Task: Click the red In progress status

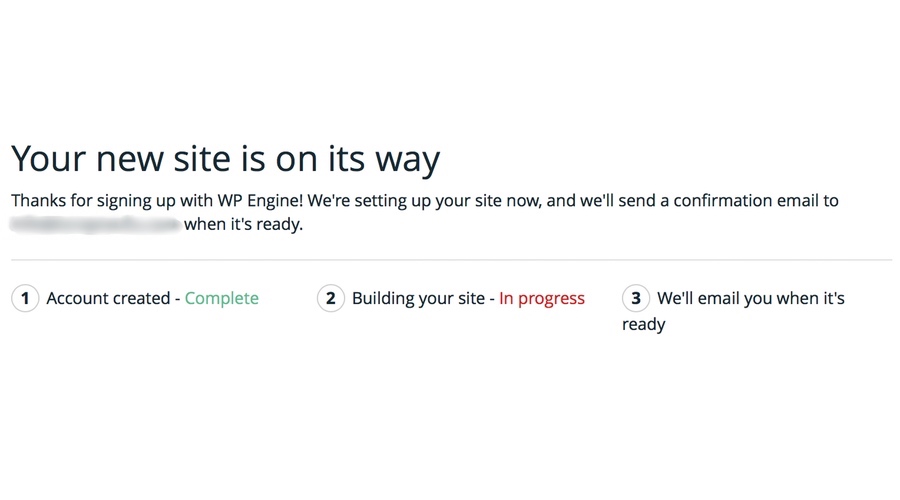Action: click(542, 299)
